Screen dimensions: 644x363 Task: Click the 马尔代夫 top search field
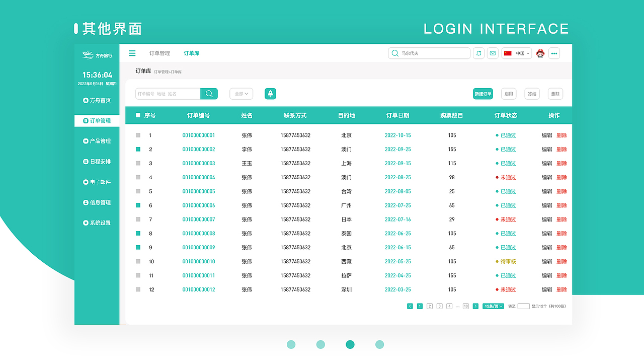click(x=429, y=53)
